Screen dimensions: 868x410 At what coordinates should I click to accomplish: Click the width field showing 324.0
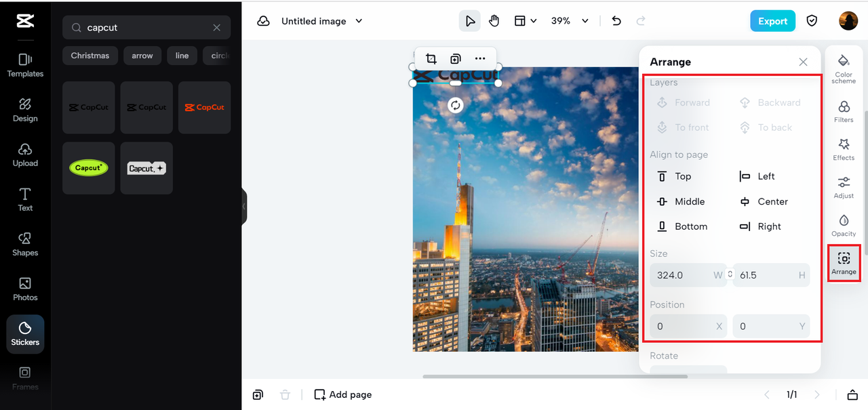[688, 275]
